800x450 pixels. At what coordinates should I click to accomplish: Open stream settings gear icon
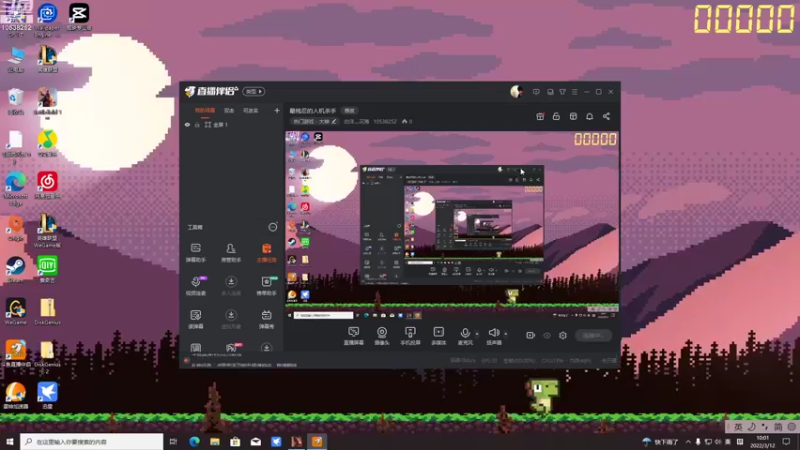[563, 335]
